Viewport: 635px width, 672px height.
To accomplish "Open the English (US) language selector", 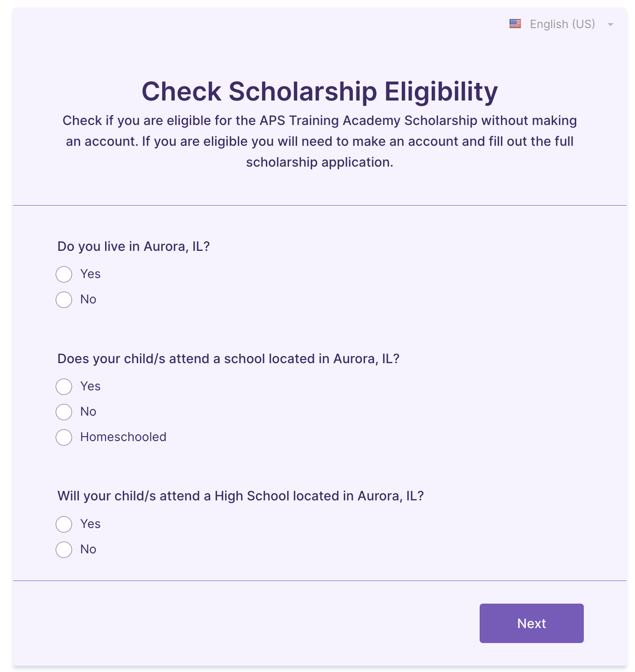I will tap(562, 24).
